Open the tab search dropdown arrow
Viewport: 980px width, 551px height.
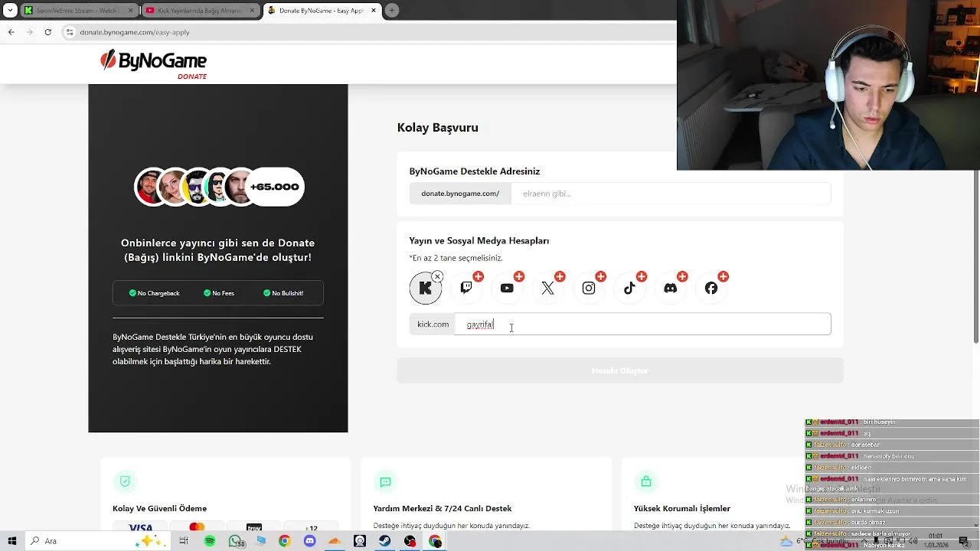pos(10,11)
